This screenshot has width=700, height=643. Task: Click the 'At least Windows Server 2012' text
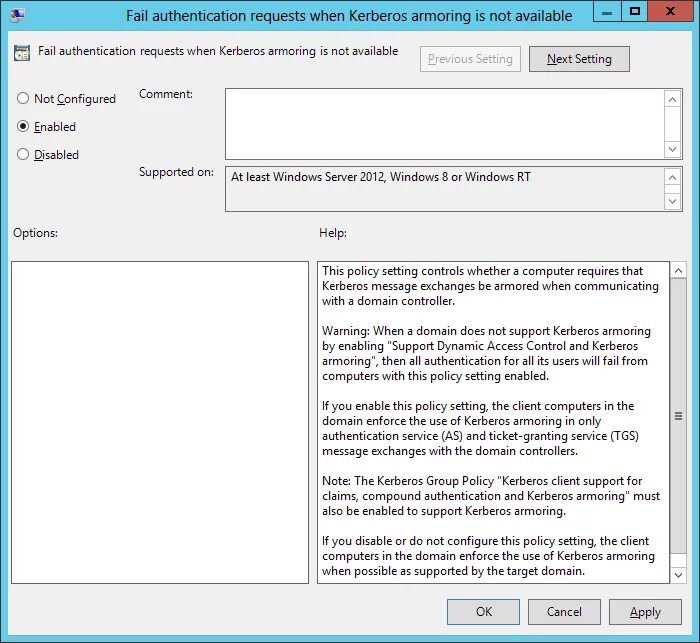[x=381, y=177]
